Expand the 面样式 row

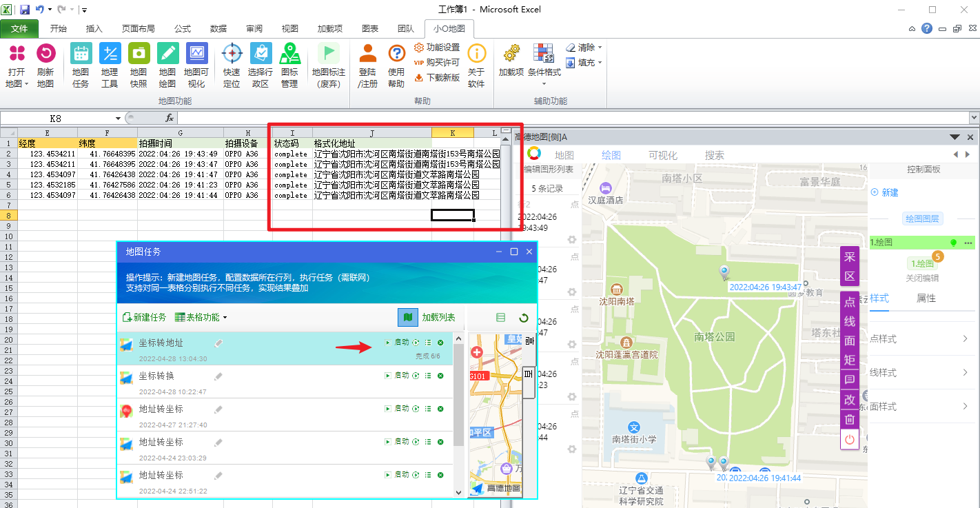[x=921, y=407]
